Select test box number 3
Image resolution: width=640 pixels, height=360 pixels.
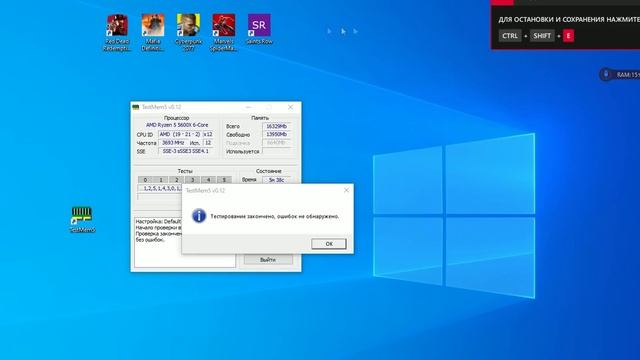pyautogui.click(x=193, y=180)
